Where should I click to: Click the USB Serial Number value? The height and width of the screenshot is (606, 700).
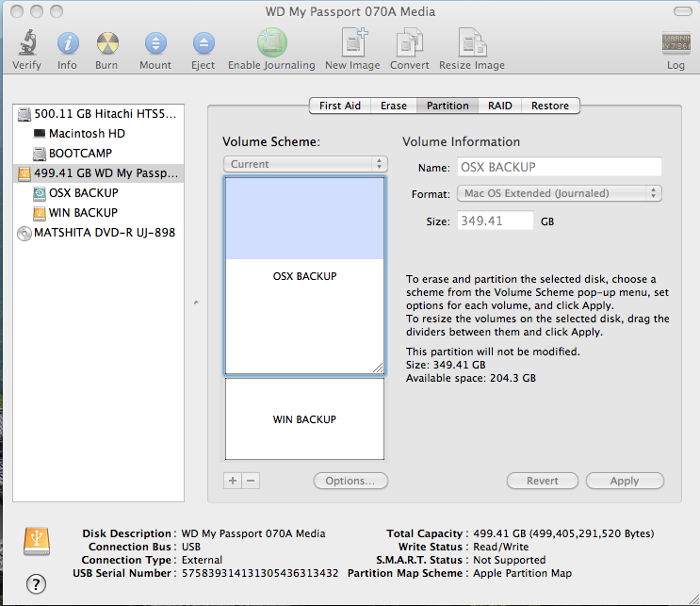tap(260, 573)
